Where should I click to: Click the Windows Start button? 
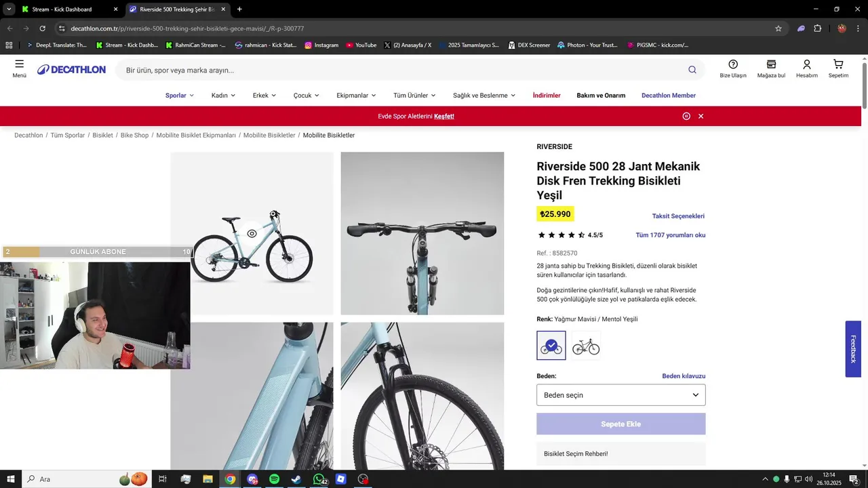point(11,479)
